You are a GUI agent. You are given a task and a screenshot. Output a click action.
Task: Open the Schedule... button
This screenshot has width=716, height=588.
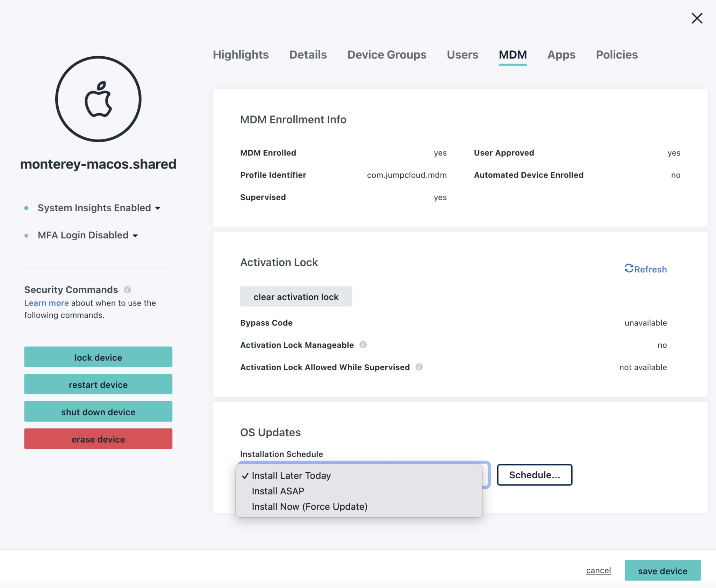pyautogui.click(x=534, y=475)
